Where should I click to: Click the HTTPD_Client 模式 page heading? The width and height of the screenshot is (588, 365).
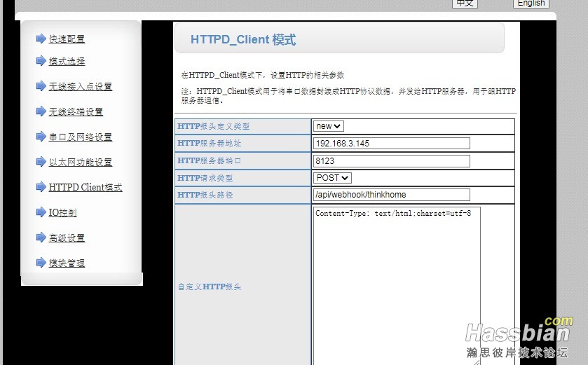243,39
